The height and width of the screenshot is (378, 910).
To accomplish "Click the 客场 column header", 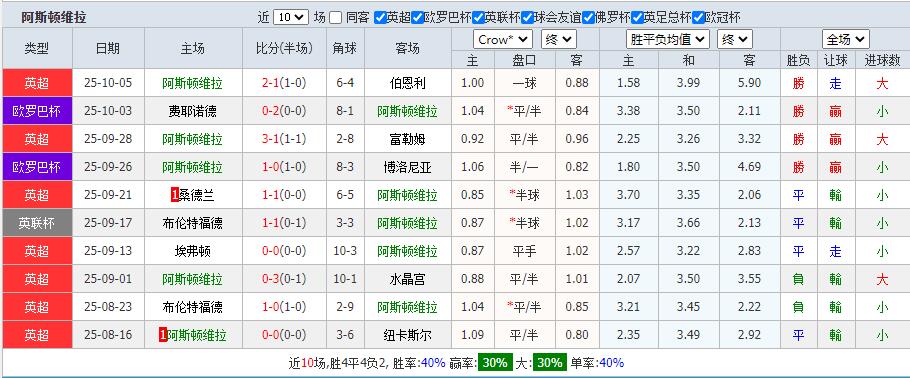I will point(407,48).
